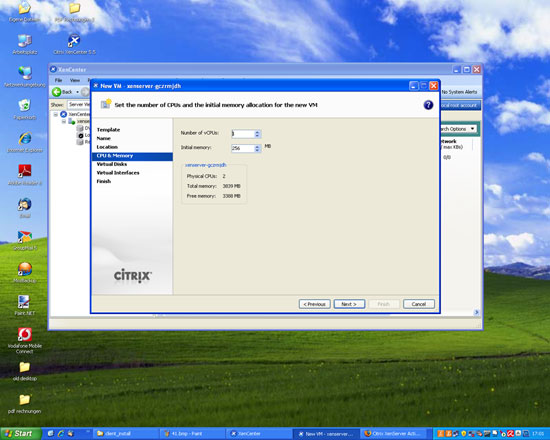Viewport: 550px width, 440px height.
Task: Select the Paint.NET desktop icon
Action: point(25,305)
